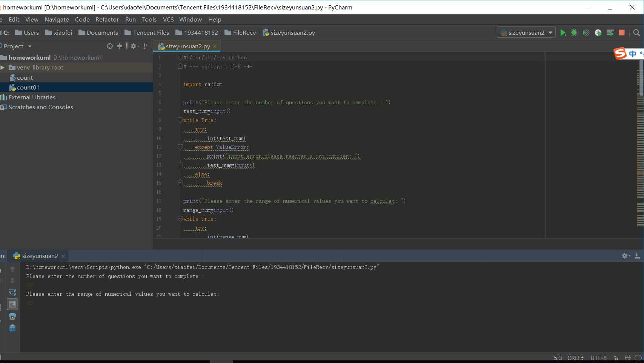The image size is (644, 363).
Task: Click FileRecv breadcrumb in navigation bar
Action: point(240,33)
